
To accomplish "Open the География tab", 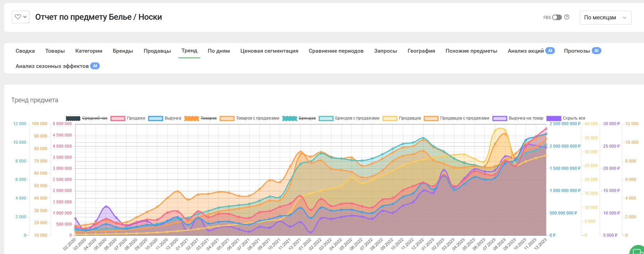I will pos(421,51).
